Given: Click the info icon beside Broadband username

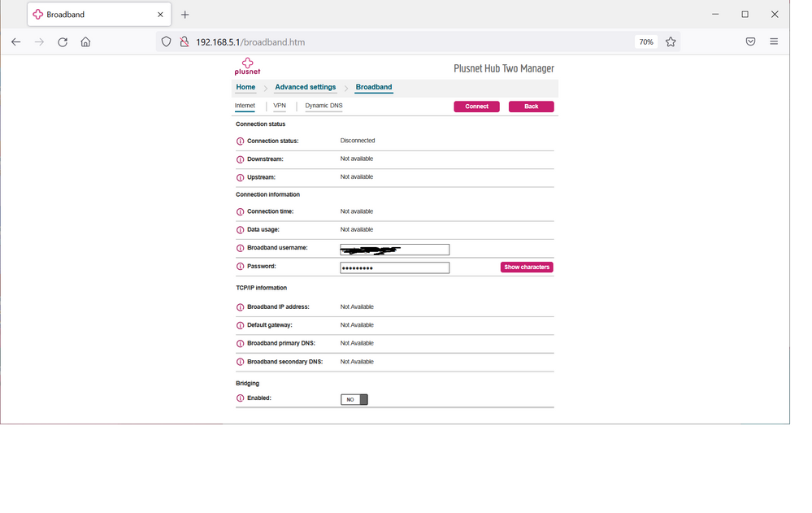Looking at the screenshot, I should [239, 248].
